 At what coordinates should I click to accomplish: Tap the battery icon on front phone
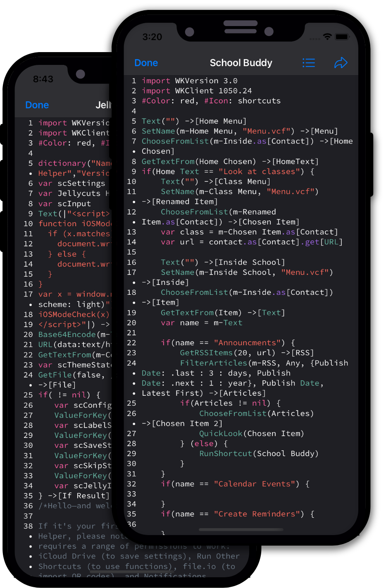(x=342, y=37)
